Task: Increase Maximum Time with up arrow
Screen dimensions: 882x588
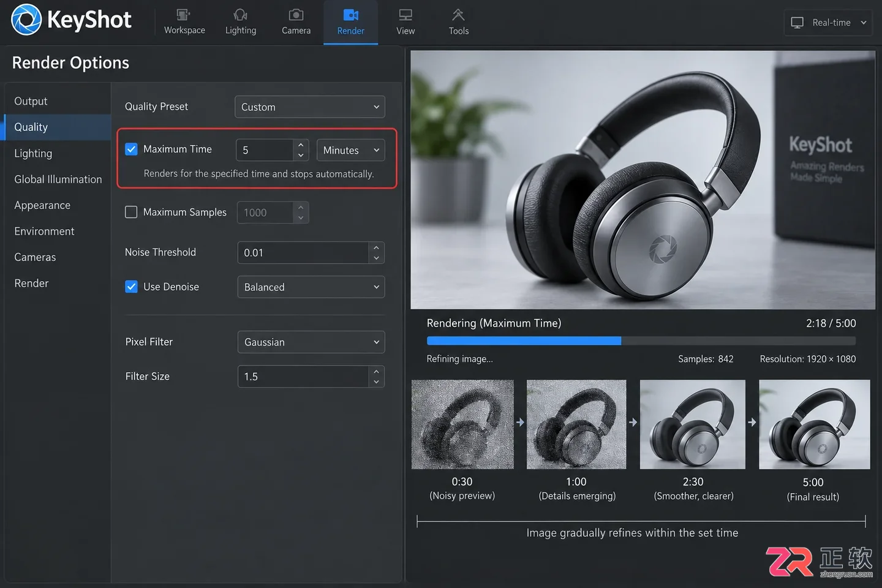Action: tap(301, 145)
